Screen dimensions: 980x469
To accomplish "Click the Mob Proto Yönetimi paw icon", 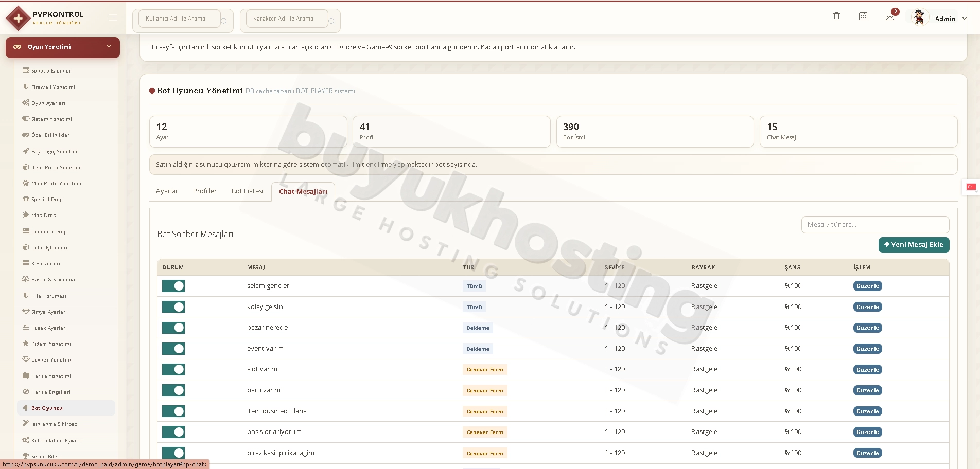I will click(26, 183).
